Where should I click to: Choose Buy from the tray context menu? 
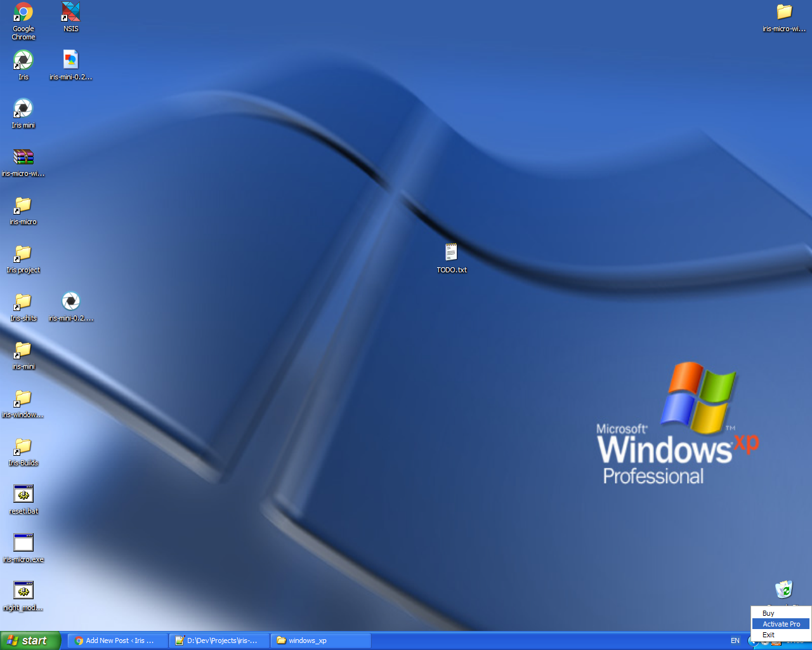point(781,613)
